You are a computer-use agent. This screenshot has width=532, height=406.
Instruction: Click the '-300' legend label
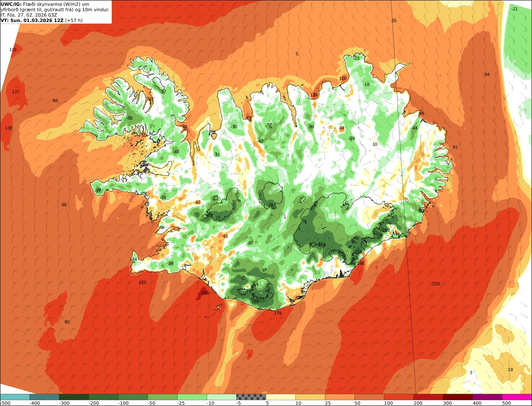[64, 403]
